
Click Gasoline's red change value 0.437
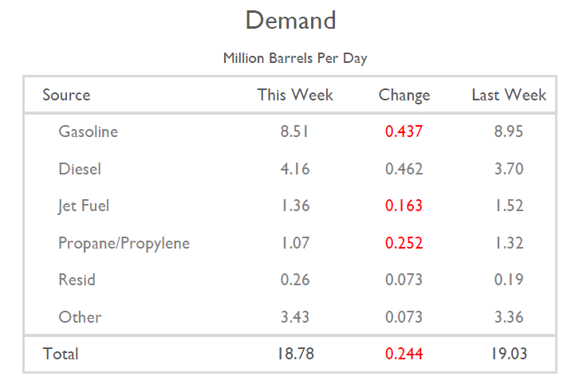tap(404, 132)
